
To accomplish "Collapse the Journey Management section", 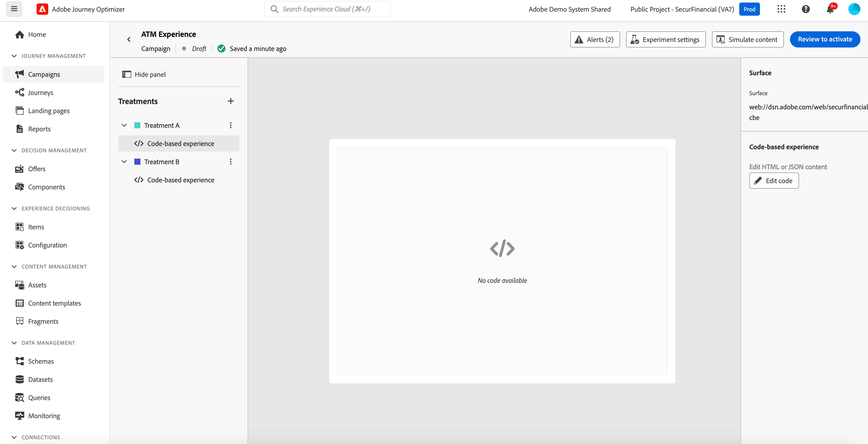I will [14, 56].
